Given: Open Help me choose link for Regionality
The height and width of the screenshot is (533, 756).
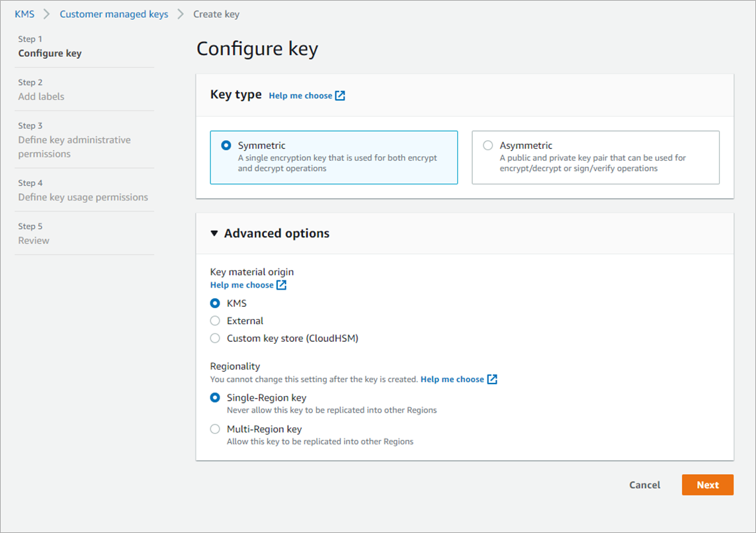Looking at the screenshot, I should [x=452, y=380].
